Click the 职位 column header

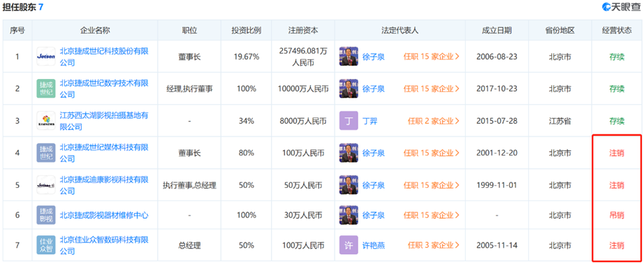click(x=189, y=31)
